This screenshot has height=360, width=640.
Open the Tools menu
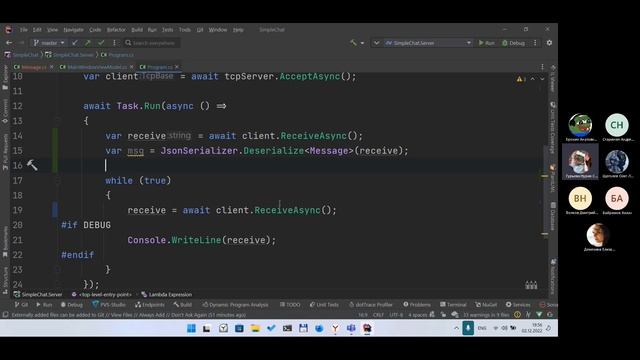click(x=184, y=30)
